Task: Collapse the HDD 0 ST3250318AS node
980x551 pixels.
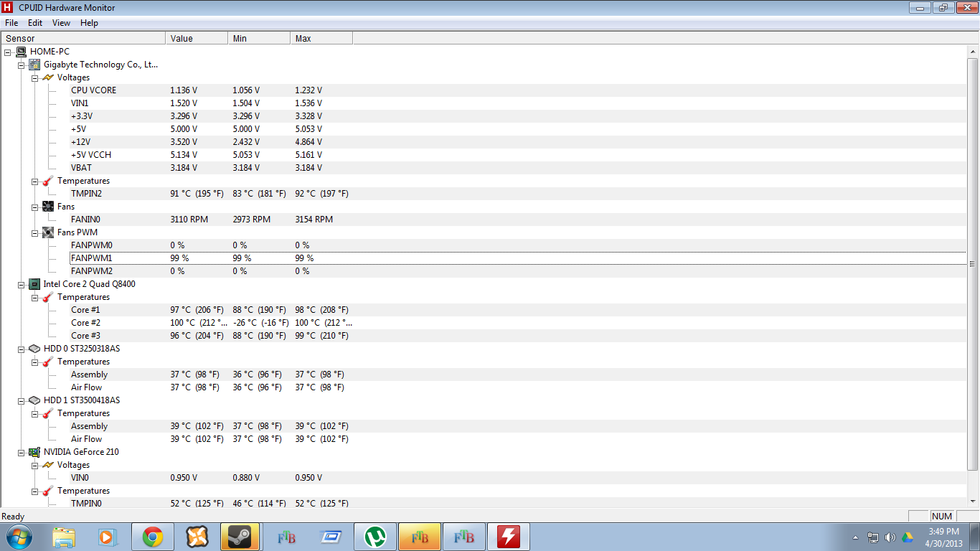Action: pyautogui.click(x=22, y=349)
